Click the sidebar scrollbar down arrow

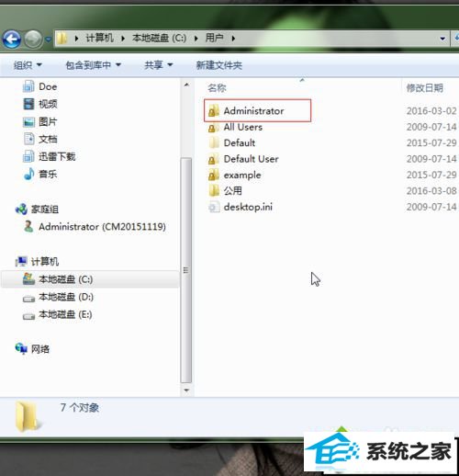pyautogui.click(x=186, y=391)
